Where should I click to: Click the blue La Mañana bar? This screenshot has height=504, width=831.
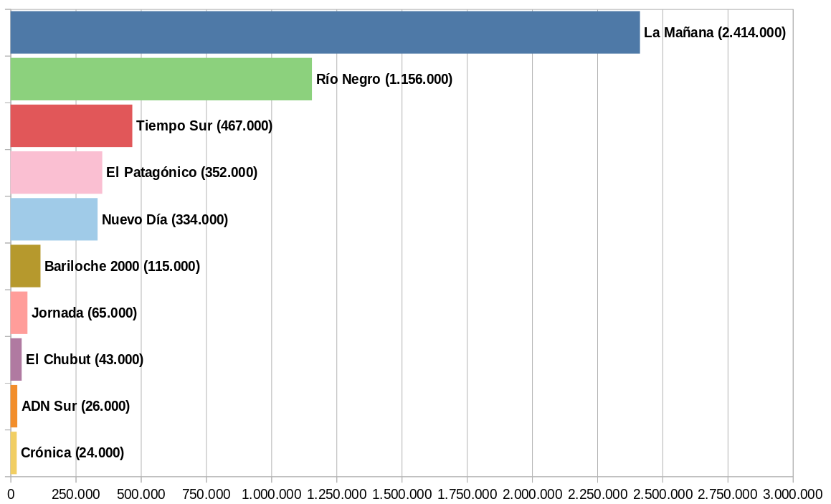pyautogui.click(x=325, y=32)
